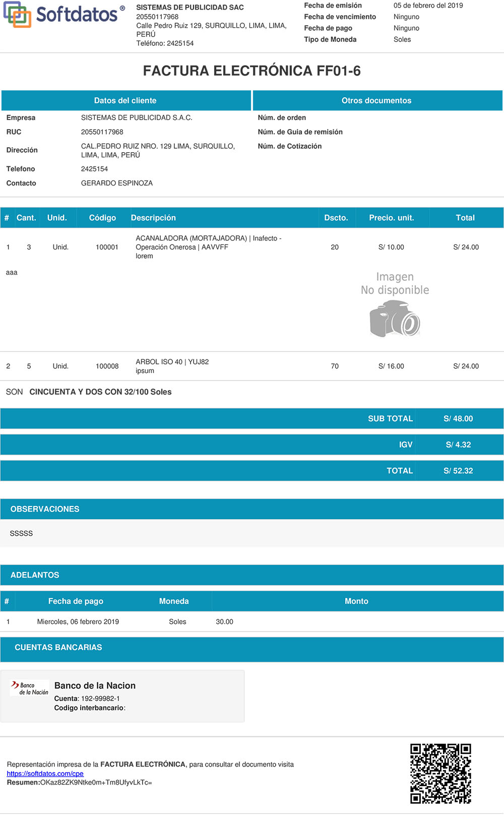
Task: Select product code 100008
Action: [107, 366]
